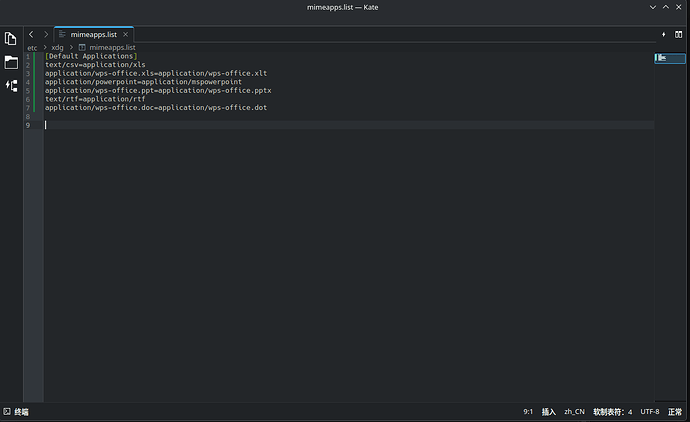Open the '正常' highlighting mode selector
Viewport: 690px width, 422px height.
point(675,412)
